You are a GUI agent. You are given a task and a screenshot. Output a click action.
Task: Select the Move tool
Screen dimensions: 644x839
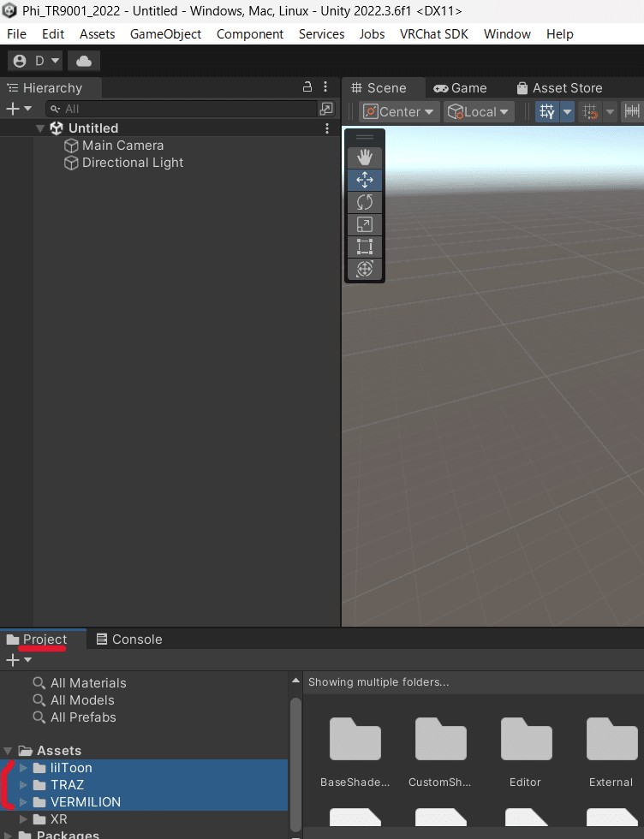[365, 180]
